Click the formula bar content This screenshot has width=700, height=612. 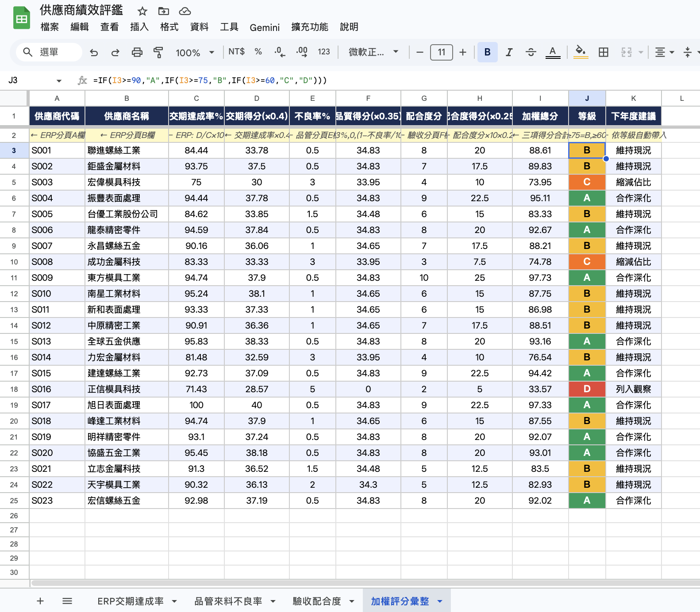(x=210, y=80)
